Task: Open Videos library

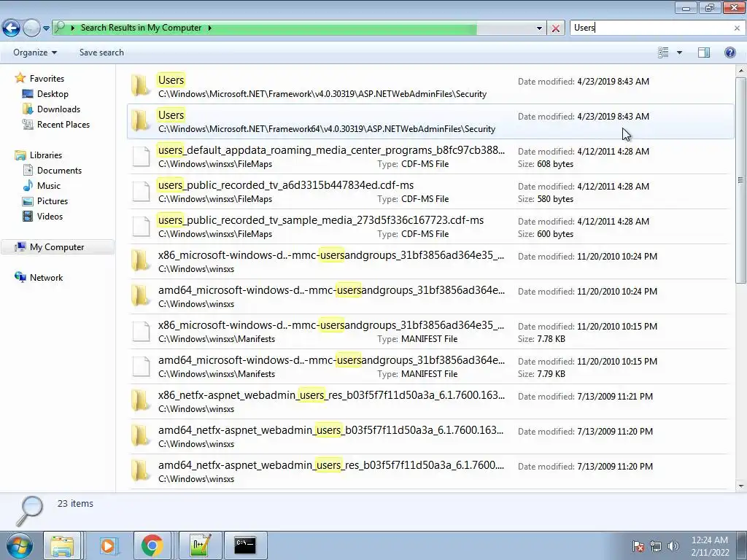Action: click(x=50, y=216)
